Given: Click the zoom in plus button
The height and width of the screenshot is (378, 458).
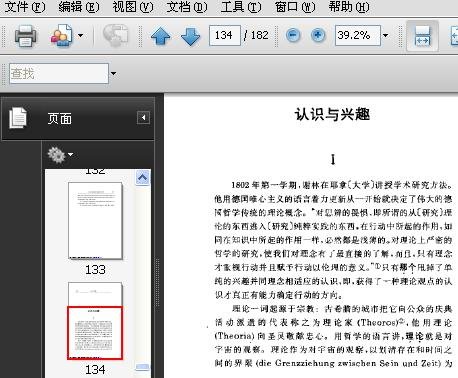Looking at the screenshot, I should (x=318, y=35).
